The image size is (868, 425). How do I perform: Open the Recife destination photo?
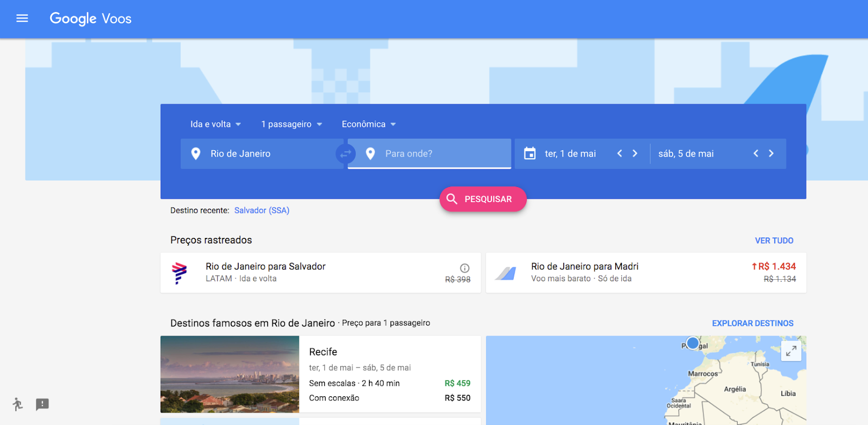point(230,374)
